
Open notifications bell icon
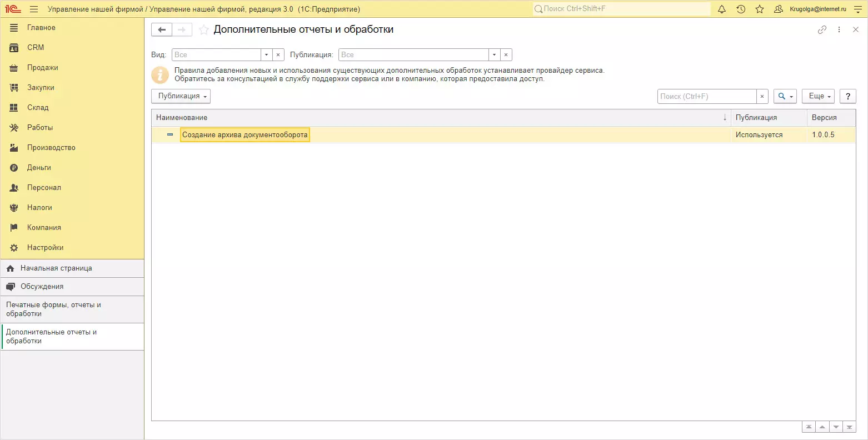tap(722, 9)
